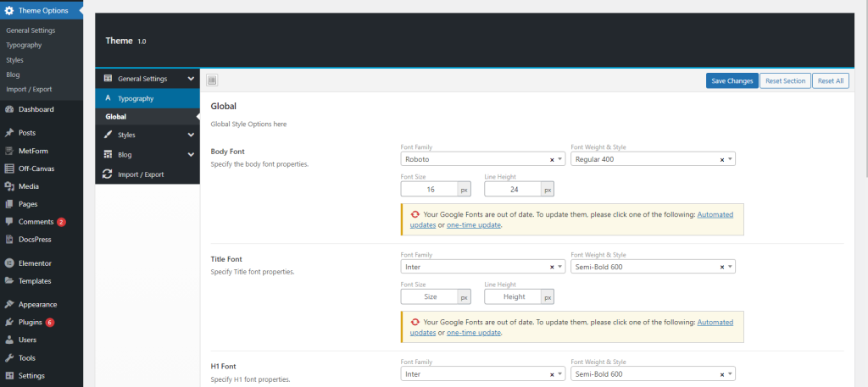Click the Media icon in the sidebar
This screenshot has height=387, width=868.
click(9, 186)
